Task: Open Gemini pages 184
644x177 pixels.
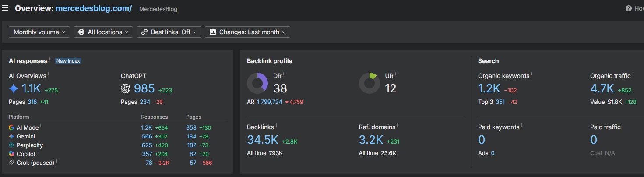Action: [x=191, y=136]
